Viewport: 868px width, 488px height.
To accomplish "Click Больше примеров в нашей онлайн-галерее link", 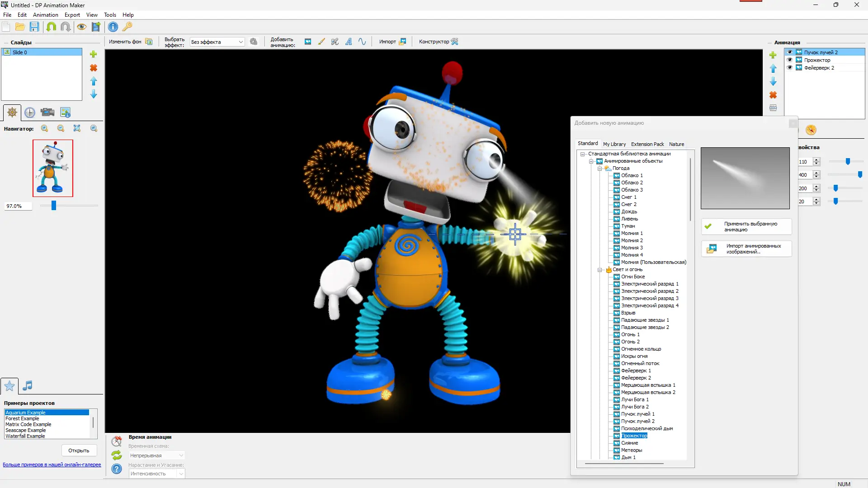I will click(51, 465).
